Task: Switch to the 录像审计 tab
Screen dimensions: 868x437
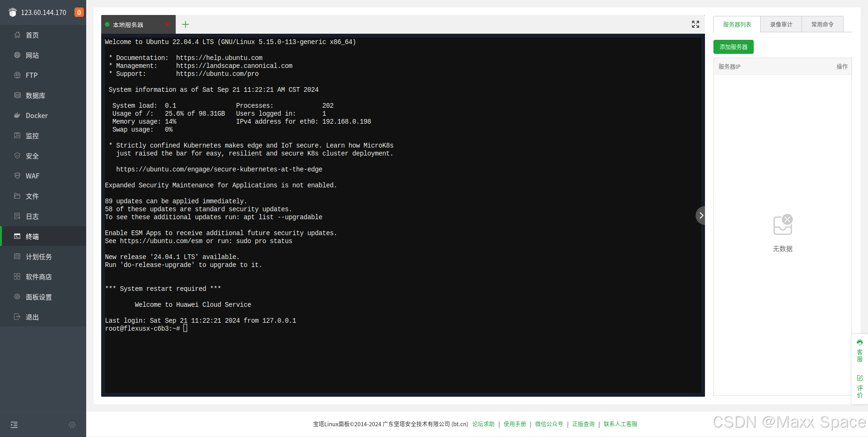Action: [x=781, y=24]
